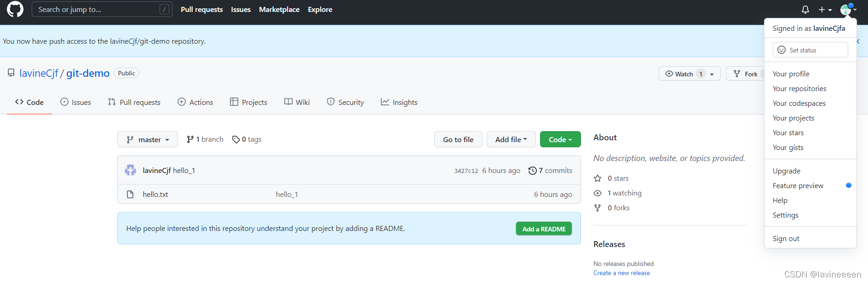The image size is (868, 282).
Task: Open the Security tab
Action: [345, 102]
